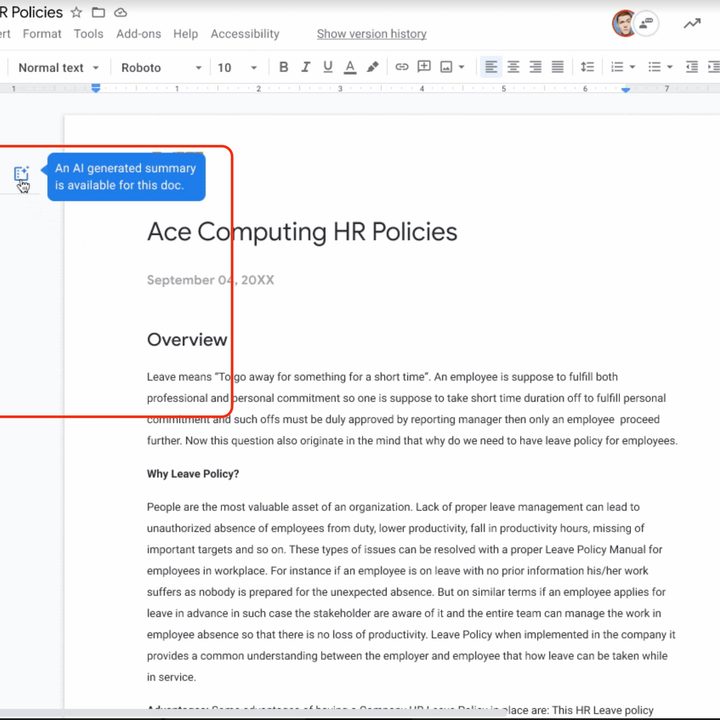Select the left indent marker on ruler
720x720 pixels.
pos(96,88)
